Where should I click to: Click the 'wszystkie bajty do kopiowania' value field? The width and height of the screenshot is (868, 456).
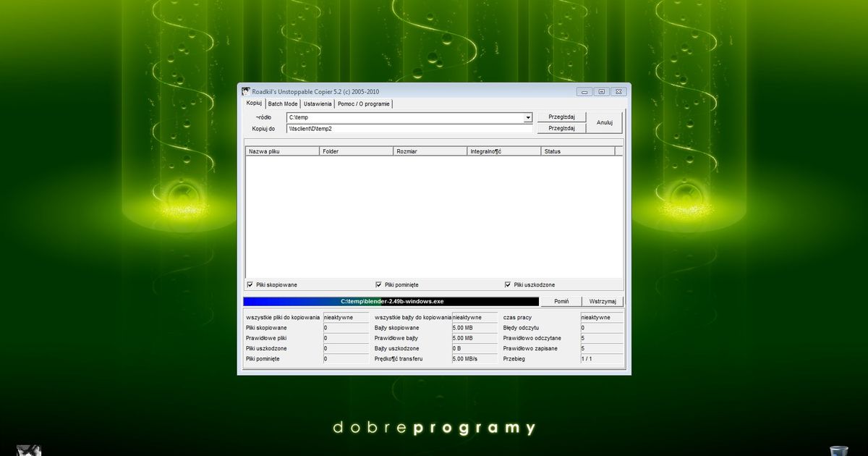[x=475, y=317]
